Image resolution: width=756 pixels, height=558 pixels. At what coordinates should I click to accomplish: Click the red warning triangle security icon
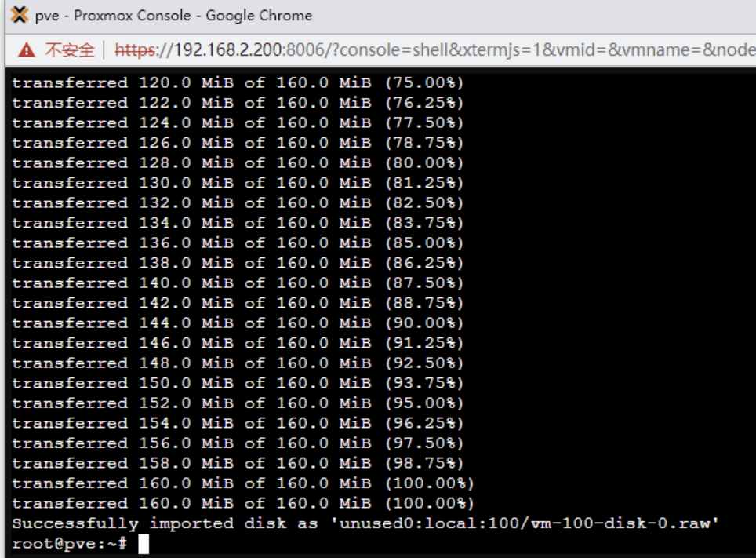(27, 49)
